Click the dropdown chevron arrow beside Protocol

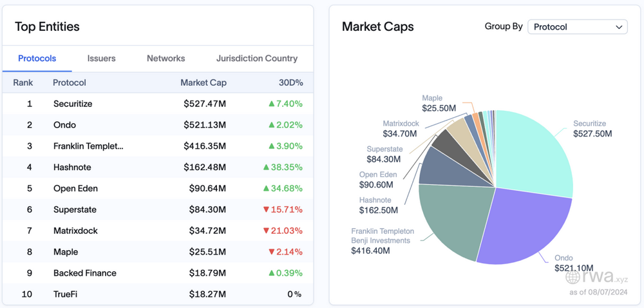point(619,27)
